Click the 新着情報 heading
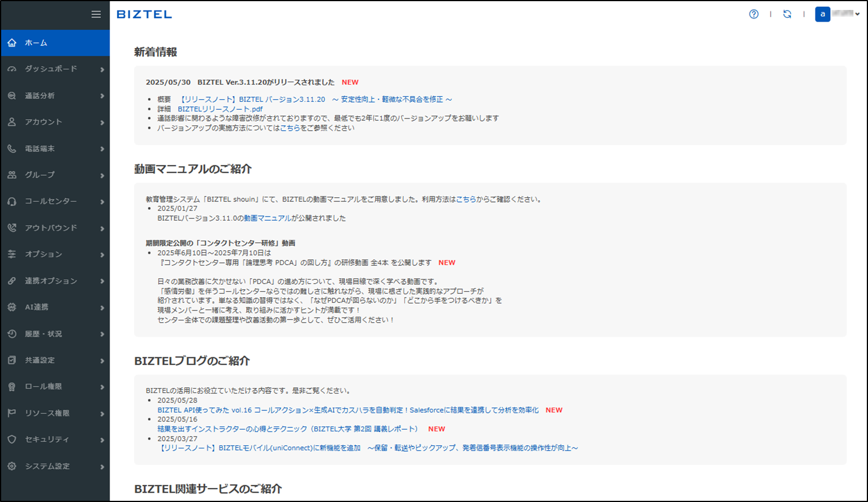This screenshot has width=868, height=502. (156, 52)
